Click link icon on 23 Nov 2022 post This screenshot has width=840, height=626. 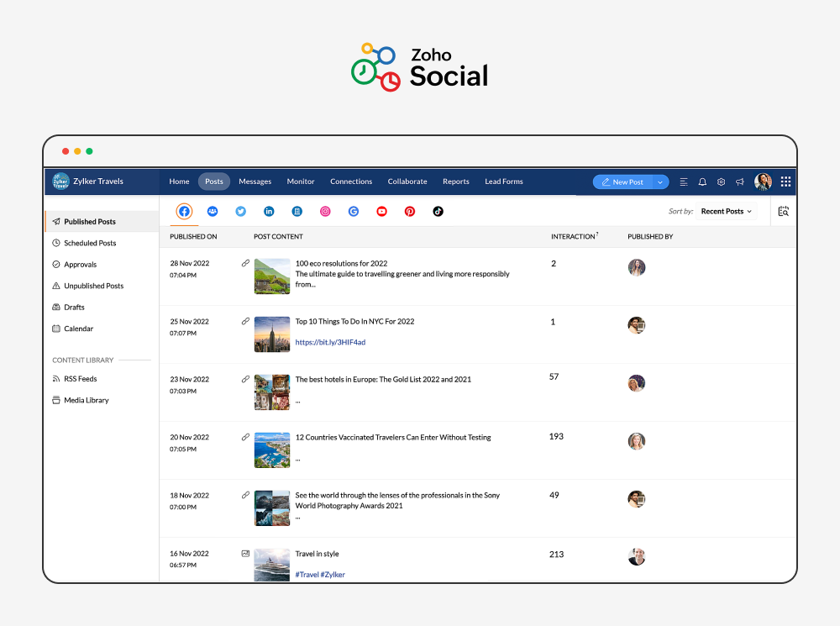(245, 379)
